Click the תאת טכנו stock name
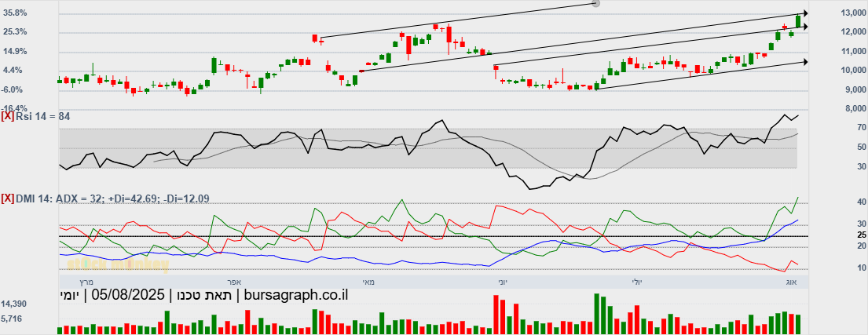The image size is (868, 335). [x=203, y=295]
